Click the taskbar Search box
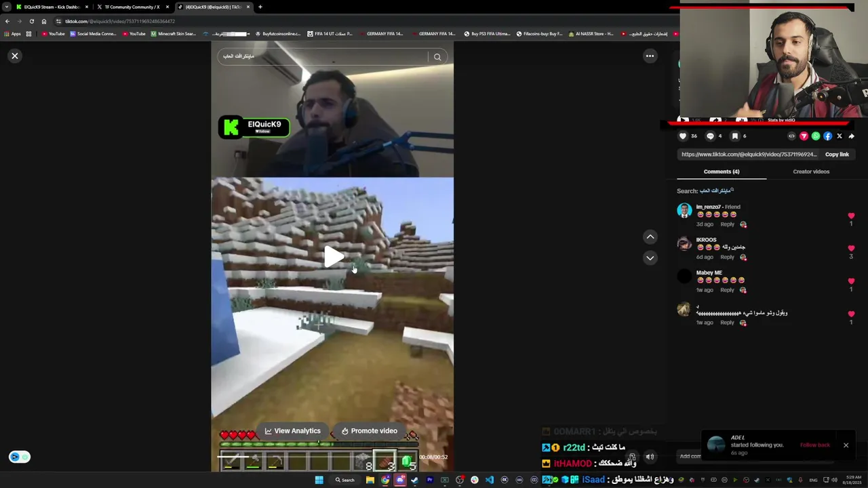The image size is (868, 488). [x=344, y=480]
